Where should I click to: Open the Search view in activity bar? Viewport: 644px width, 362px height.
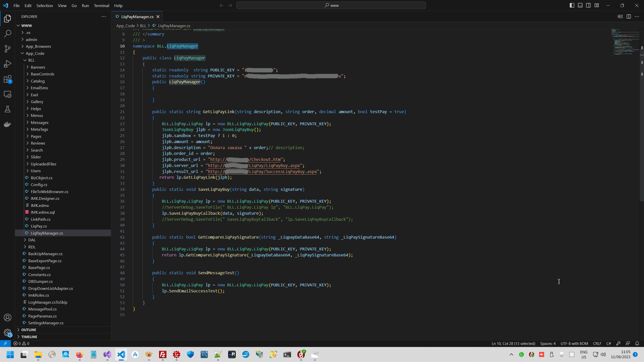click(x=8, y=33)
